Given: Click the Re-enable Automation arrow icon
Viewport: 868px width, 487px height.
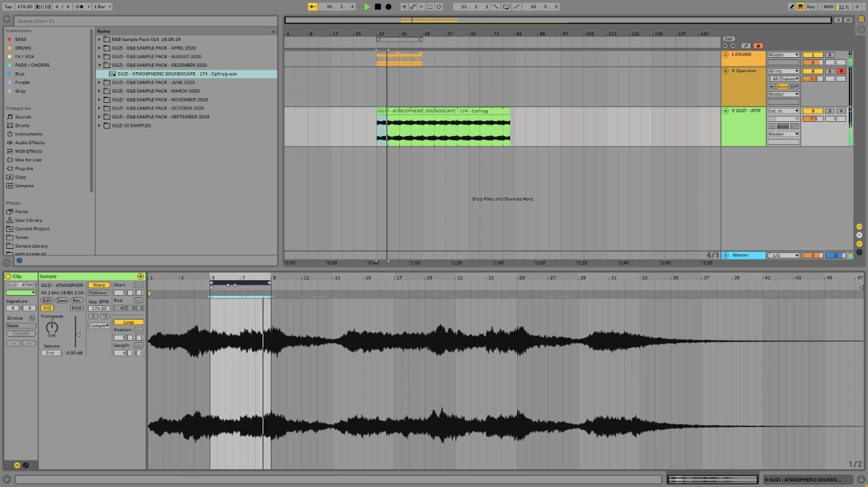Looking at the screenshot, I should coord(421,7).
